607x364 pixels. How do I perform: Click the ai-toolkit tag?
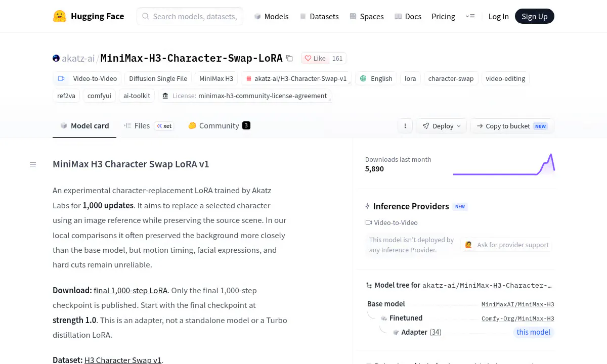point(137,96)
